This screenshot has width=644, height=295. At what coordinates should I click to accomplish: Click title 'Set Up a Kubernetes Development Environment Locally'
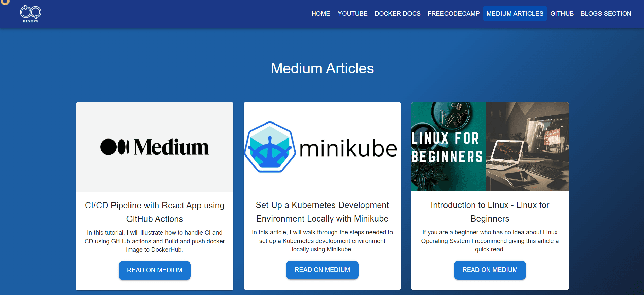tap(322, 212)
